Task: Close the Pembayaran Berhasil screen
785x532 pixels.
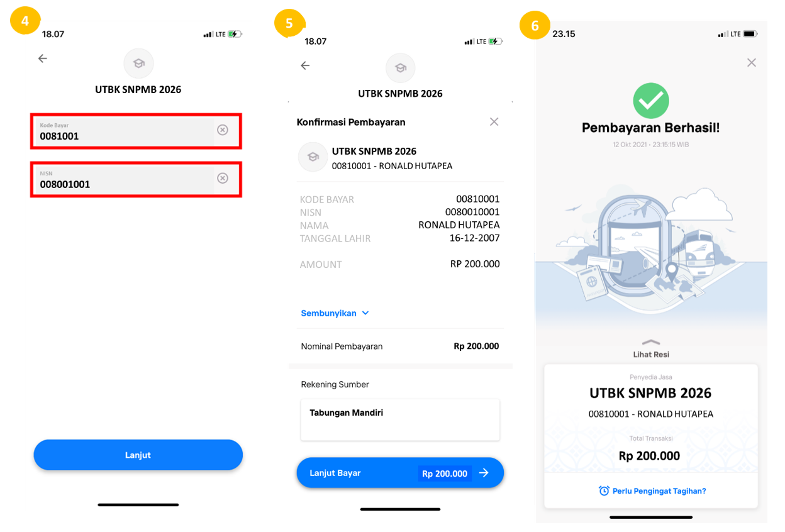Action: 751,62
